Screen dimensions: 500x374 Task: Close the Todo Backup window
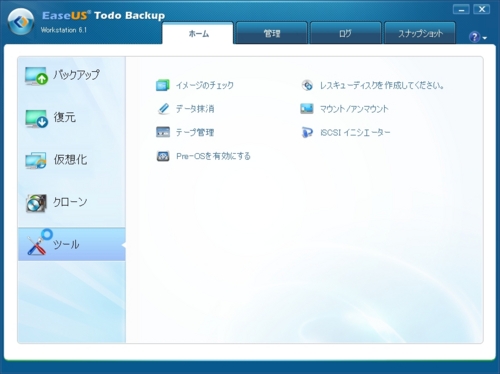tap(482, 9)
